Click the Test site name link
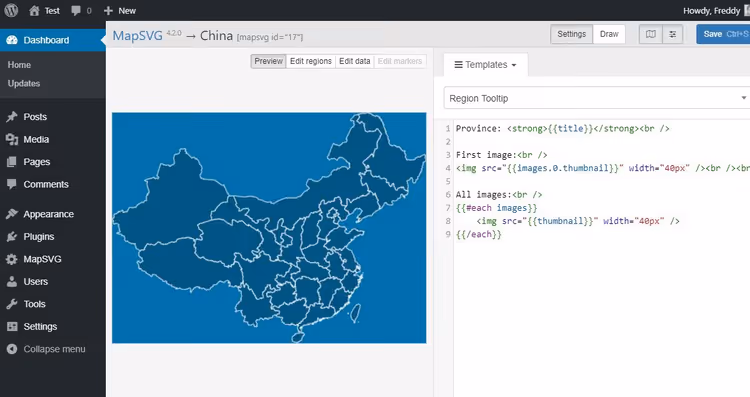This screenshot has width=750, height=397. tap(52, 11)
